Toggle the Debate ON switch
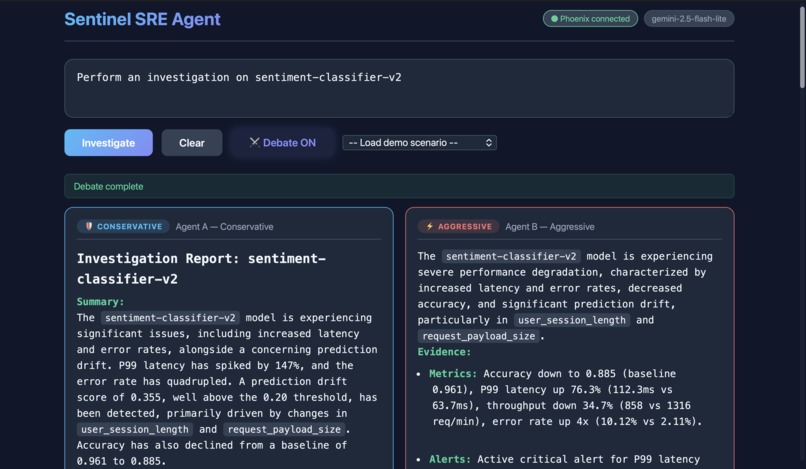The image size is (806, 469). point(283,142)
